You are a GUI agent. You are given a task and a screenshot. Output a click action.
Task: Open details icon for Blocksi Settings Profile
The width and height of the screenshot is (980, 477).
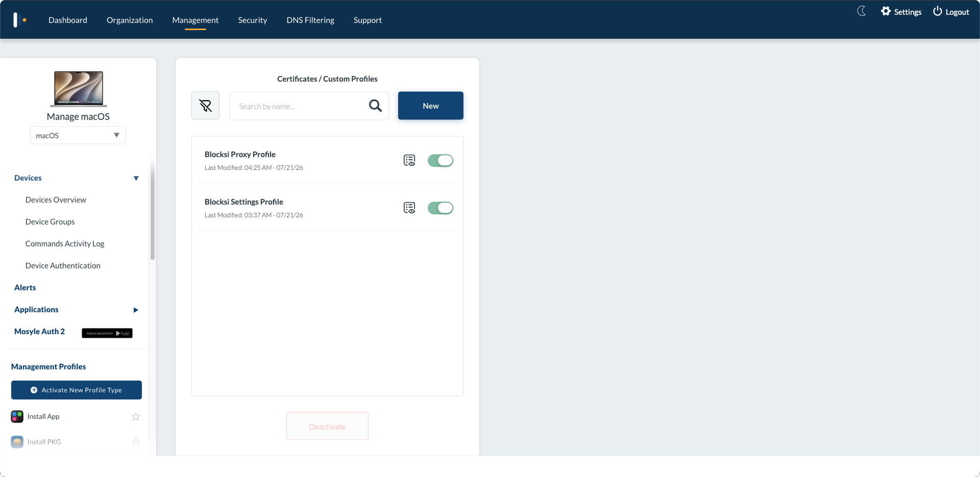409,208
